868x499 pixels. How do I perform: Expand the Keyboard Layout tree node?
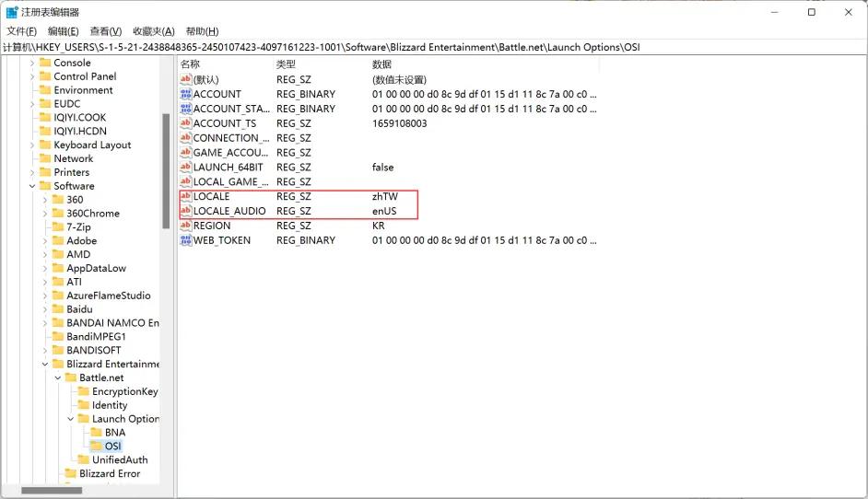pos(32,145)
